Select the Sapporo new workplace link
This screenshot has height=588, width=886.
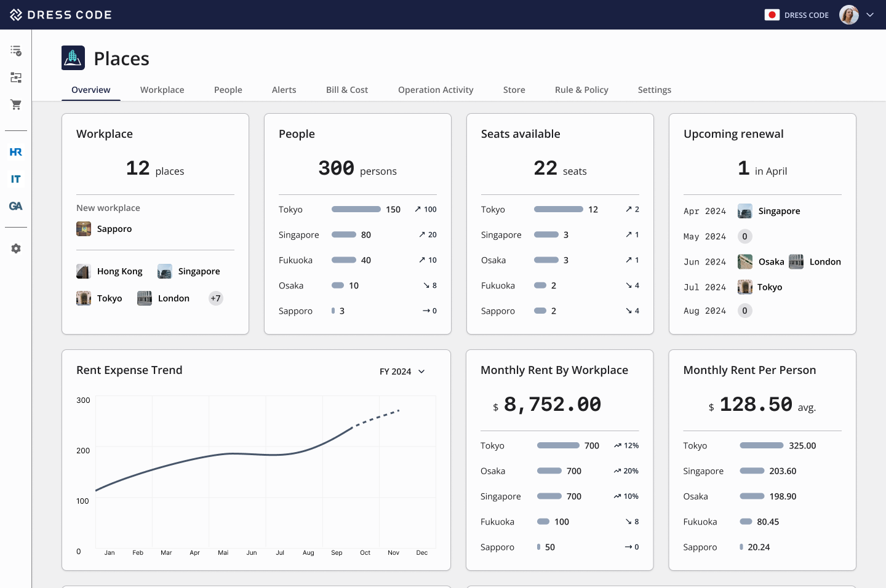coord(114,229)
